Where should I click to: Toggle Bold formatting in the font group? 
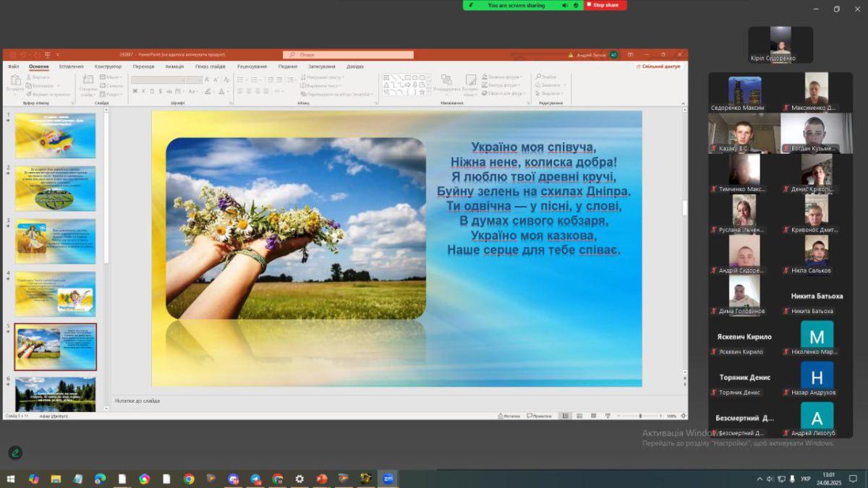click(x=135, y=91)
